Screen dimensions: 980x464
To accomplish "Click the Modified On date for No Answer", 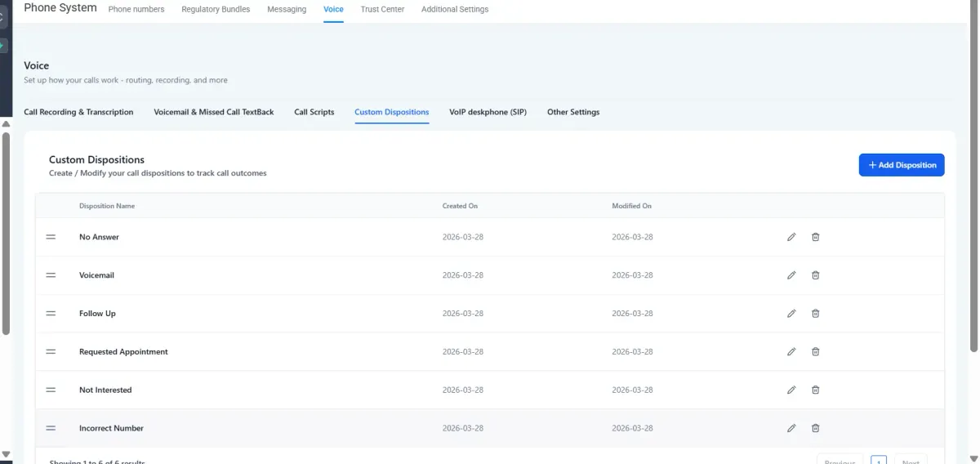I will [x=632, y=237].
